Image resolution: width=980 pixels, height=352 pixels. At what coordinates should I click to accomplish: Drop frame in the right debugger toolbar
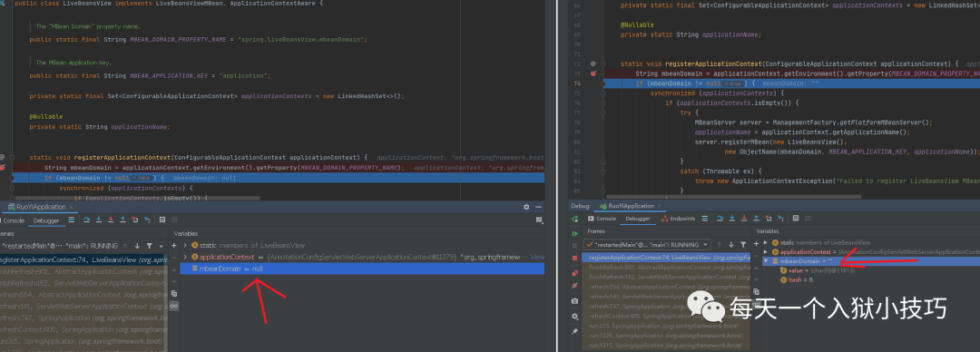tap(769, 219)
